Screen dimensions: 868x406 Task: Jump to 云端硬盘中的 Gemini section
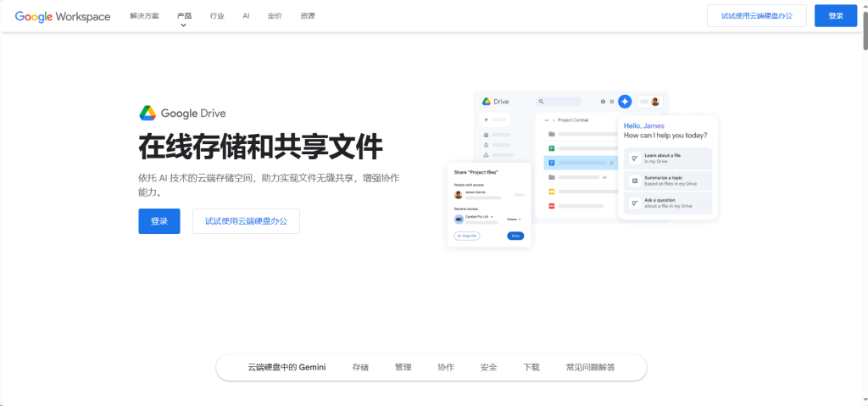[287, 367]
